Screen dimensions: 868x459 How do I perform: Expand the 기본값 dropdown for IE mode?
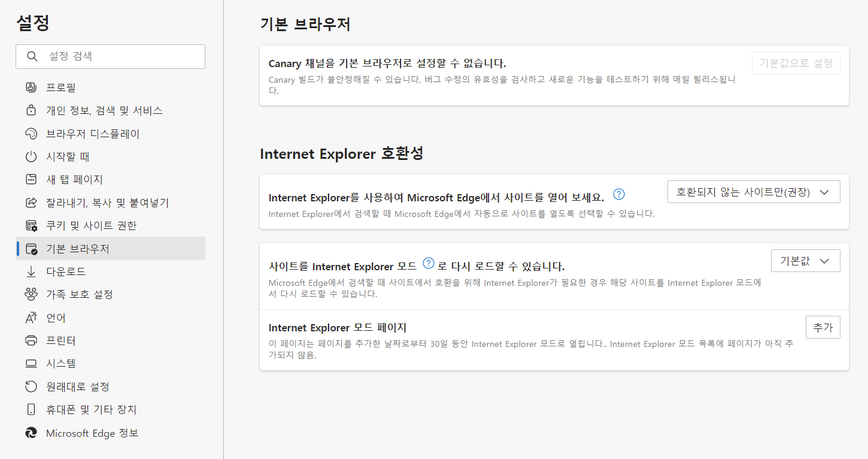point(805,261)
